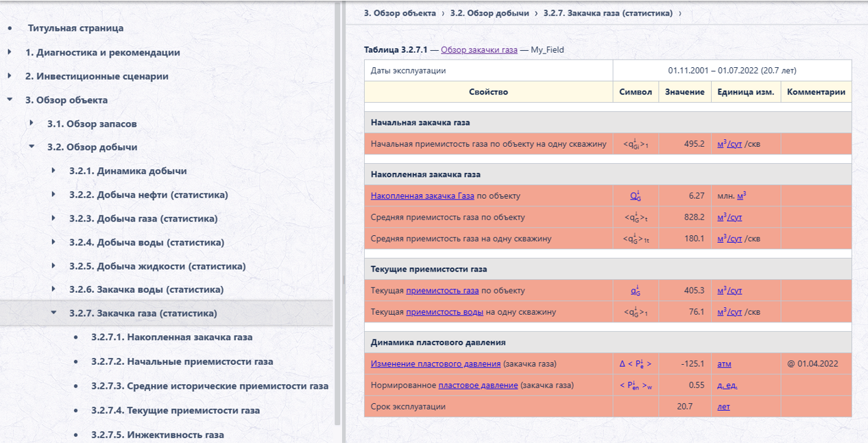Click 'м3/сут' unit in 405.3 row
This screenshot has height=443, width=868.
(x=730, y=291)
